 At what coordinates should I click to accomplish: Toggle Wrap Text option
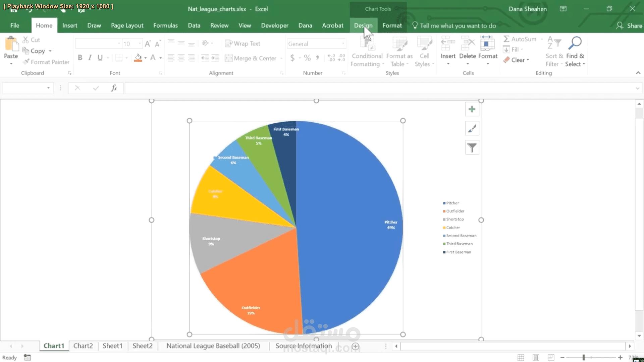243,44
